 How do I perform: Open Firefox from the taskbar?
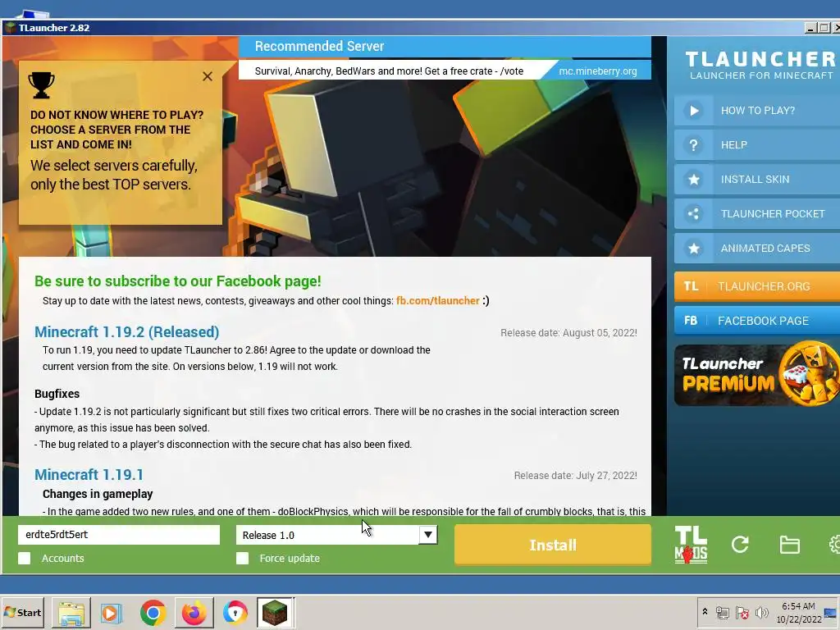coord(194,612)
